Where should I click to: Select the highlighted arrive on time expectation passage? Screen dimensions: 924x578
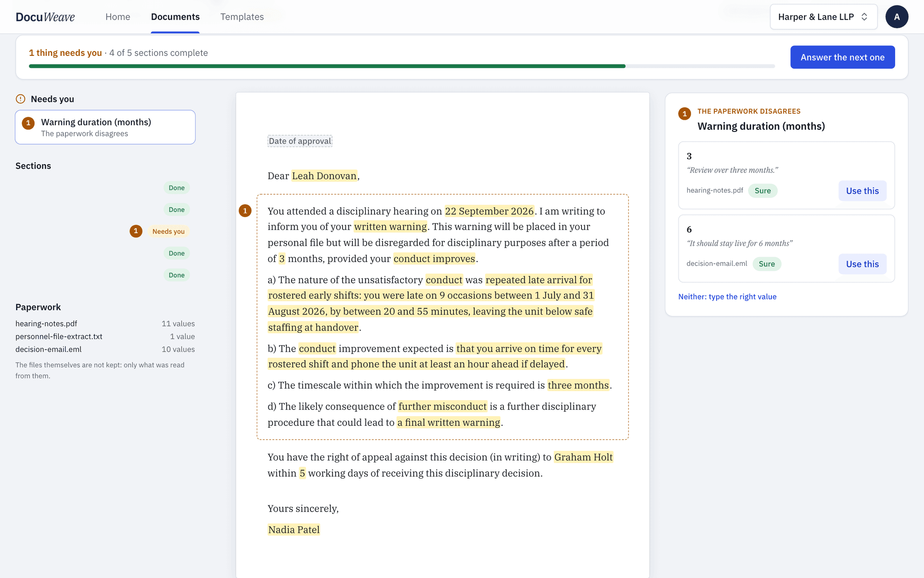(x=435, y=356)
